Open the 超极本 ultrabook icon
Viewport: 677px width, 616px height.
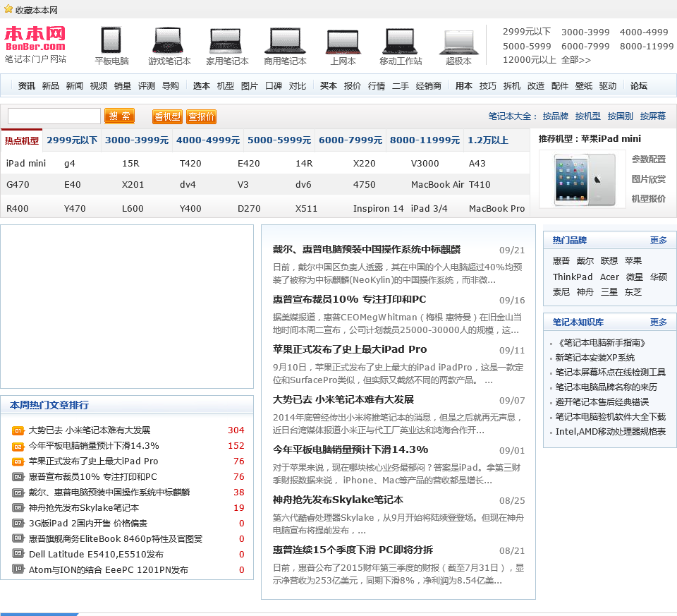458,42
